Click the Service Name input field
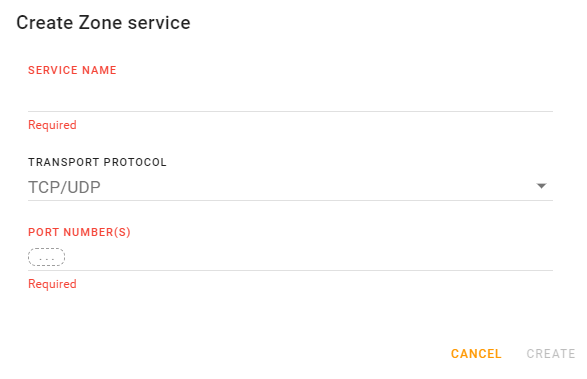 pos(290,97)
